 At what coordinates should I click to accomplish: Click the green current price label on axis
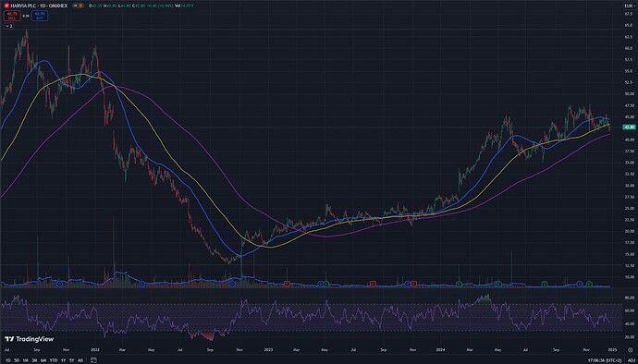tap(629, 127)
